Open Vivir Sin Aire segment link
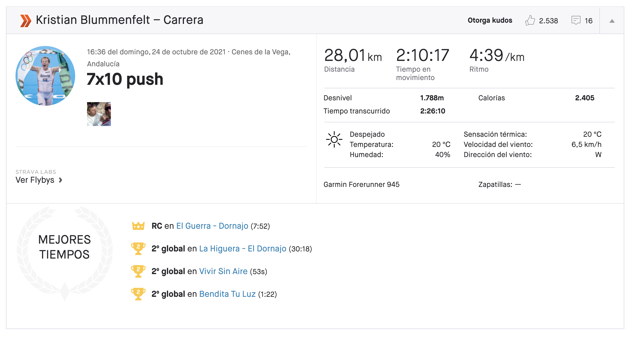Image resolution: width=644 pixels, height=338 pixels. 223,271
